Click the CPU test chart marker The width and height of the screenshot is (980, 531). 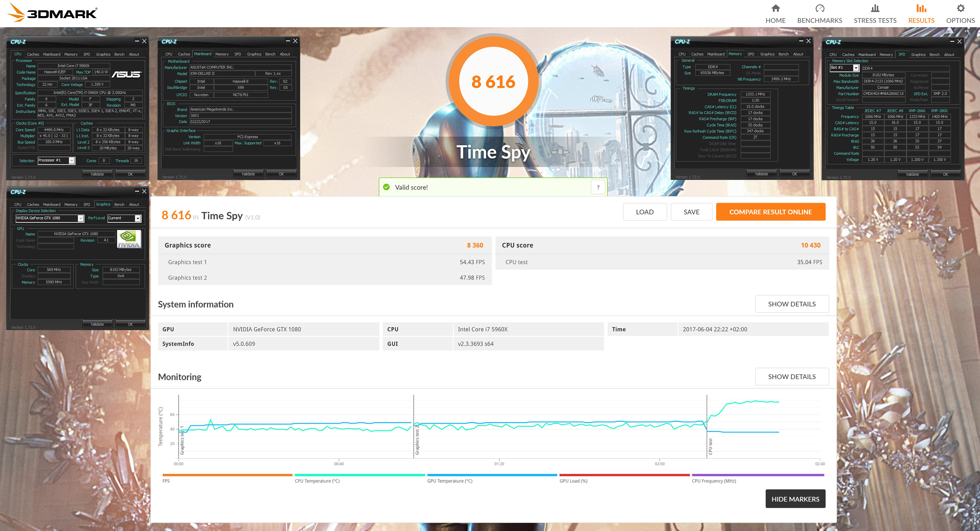(710, 446)
